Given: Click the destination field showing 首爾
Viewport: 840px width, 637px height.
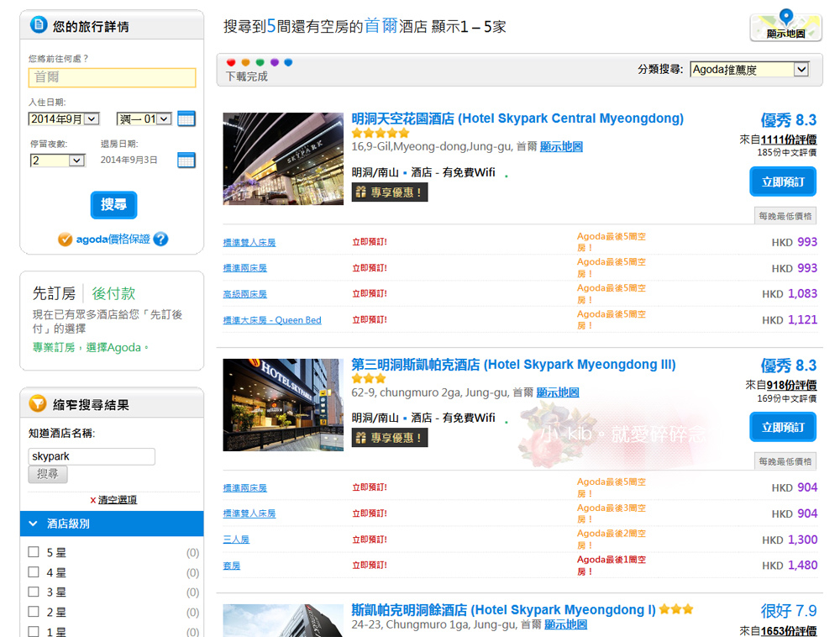Looking at the screenshot, I should (112, 77).
